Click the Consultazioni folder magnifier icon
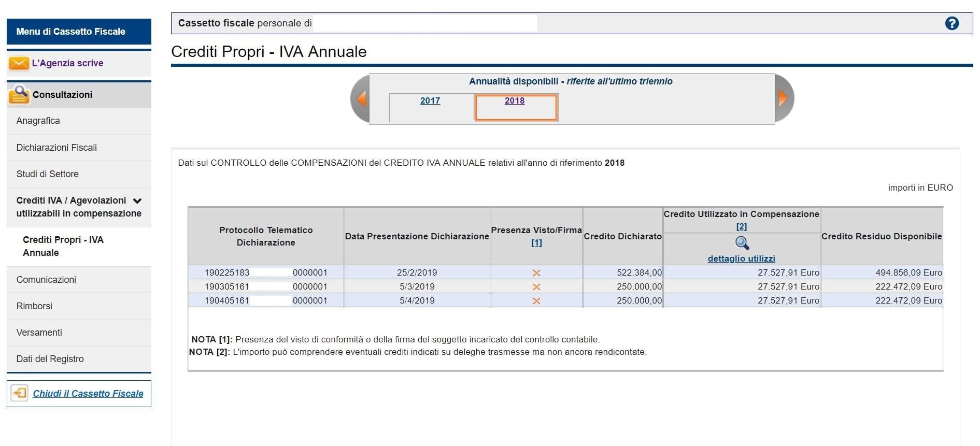Screen dimensions: 980x446 19,94
